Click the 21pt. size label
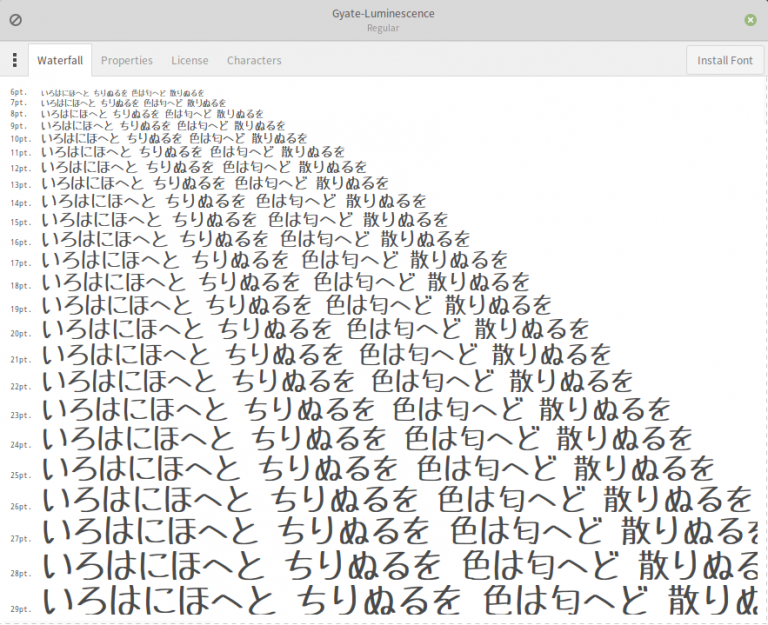The image size is (768, 625). pyautogui.click(x=21, y=360)
